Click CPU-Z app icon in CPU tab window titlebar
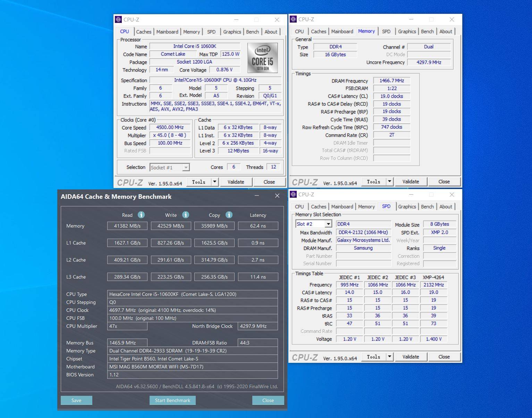Screen dimensions: 532x418 pyautogui.click(x=118, y=19)
